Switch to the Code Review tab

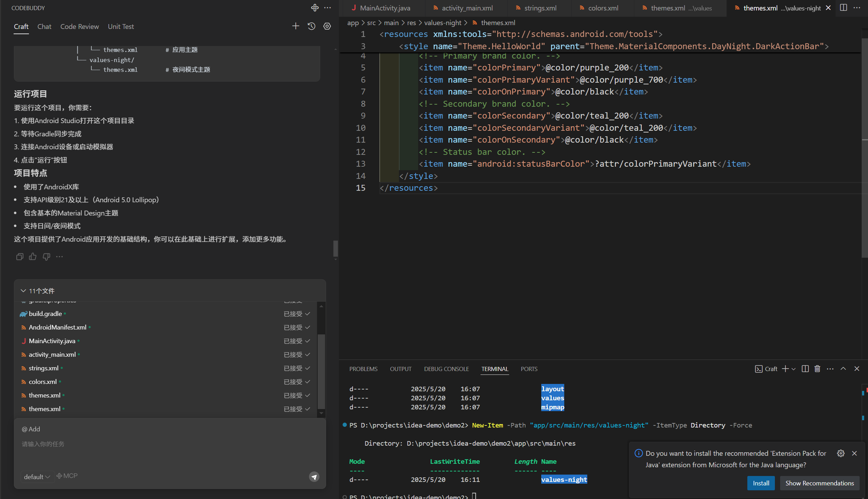click(x=80, y=27)
